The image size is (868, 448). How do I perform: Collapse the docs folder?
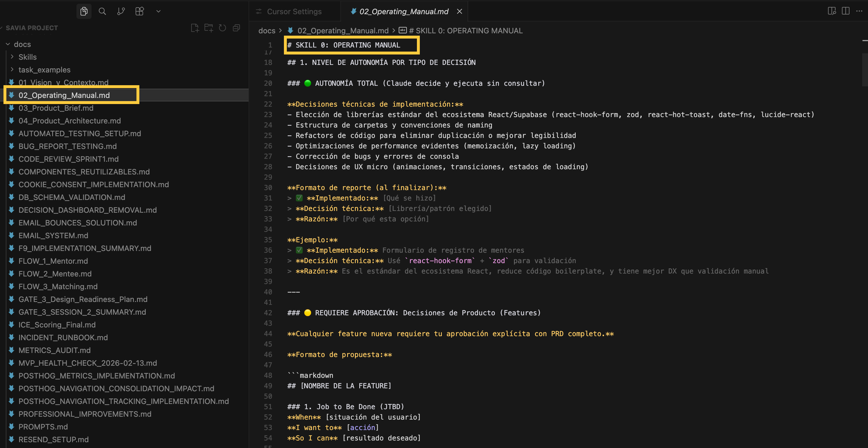[x=22, y=44]
